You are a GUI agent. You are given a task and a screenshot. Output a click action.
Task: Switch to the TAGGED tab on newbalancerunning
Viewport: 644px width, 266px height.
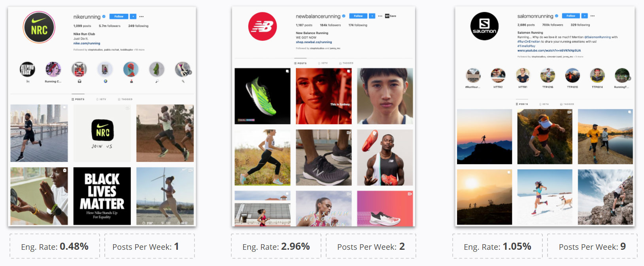coord(346,63)
